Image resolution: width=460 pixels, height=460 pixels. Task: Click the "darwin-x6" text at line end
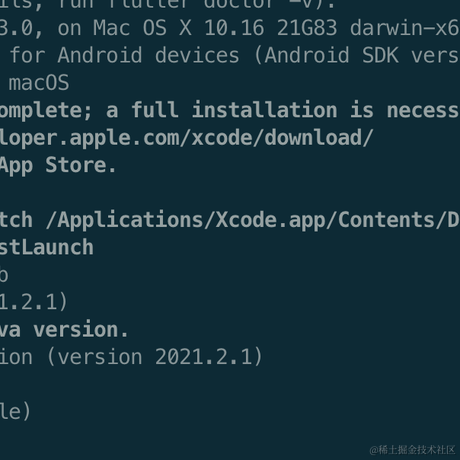pyautogui.click(x=405, y=28)
